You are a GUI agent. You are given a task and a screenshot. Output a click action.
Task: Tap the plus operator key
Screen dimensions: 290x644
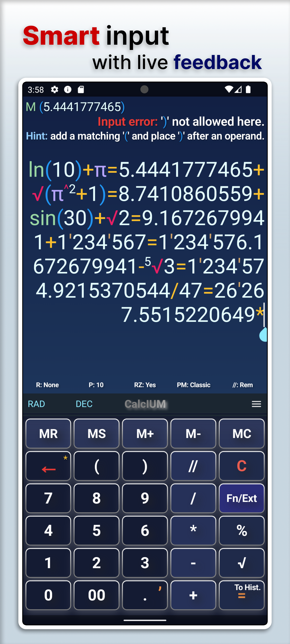point(193,595)
